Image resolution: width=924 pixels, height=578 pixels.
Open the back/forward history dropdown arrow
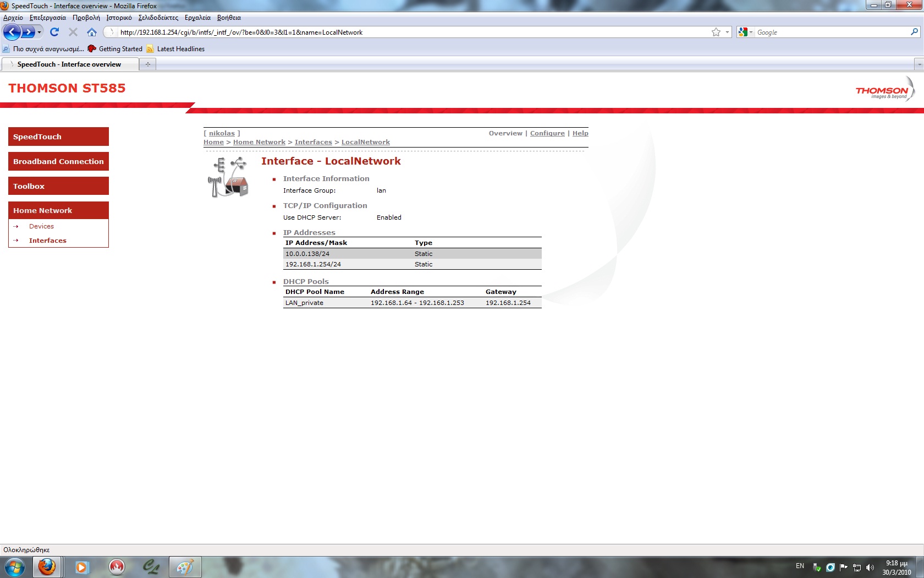click(x=39, y=32)
